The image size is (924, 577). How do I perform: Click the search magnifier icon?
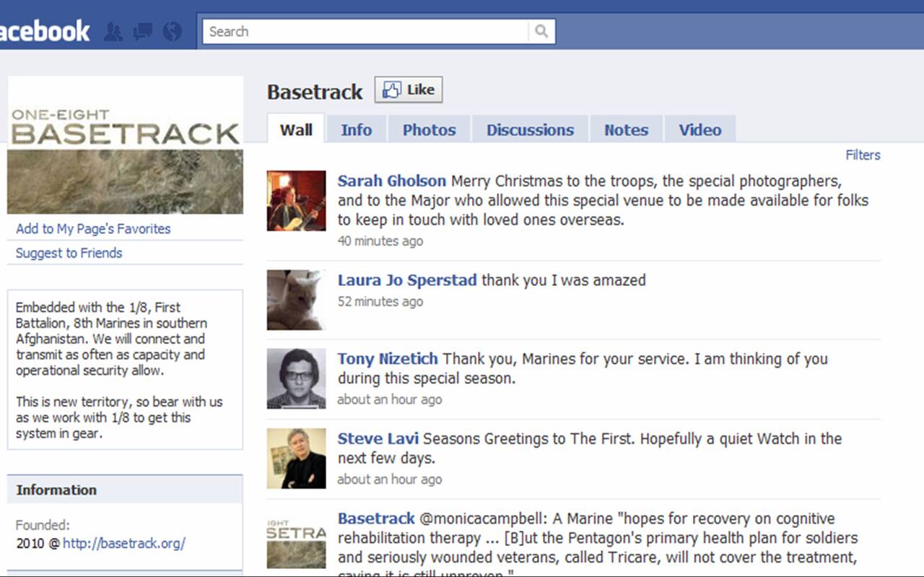(541, 32)
